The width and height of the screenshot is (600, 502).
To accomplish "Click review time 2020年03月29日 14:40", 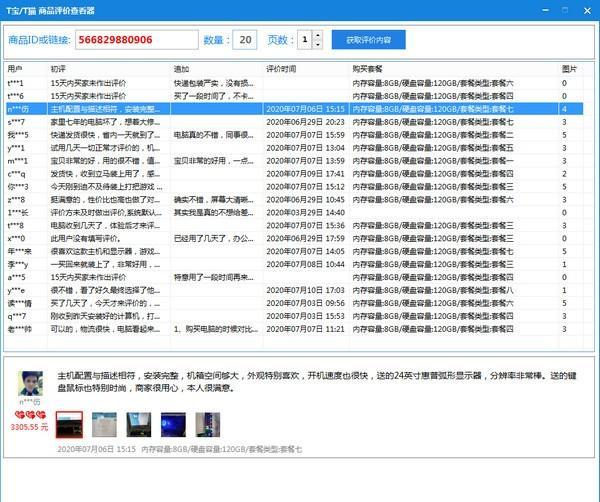I will click(x=305, y=213).
